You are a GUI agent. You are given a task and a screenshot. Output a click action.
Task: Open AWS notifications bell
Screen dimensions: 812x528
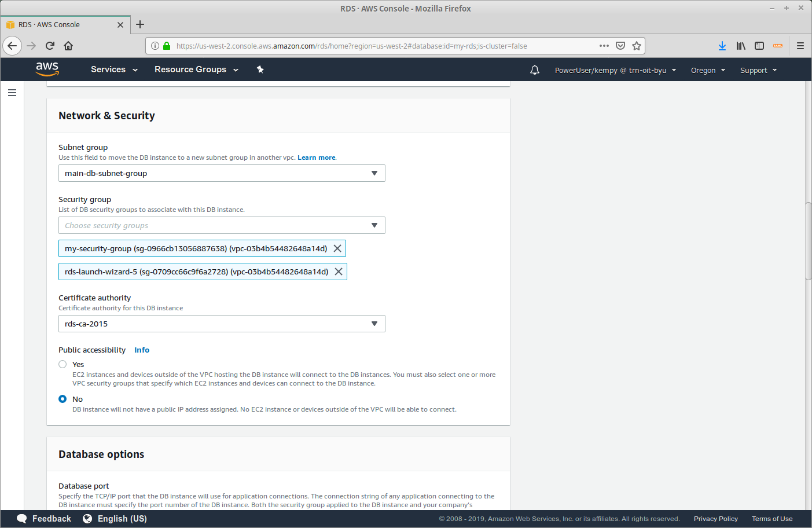(x=535, y=70)
